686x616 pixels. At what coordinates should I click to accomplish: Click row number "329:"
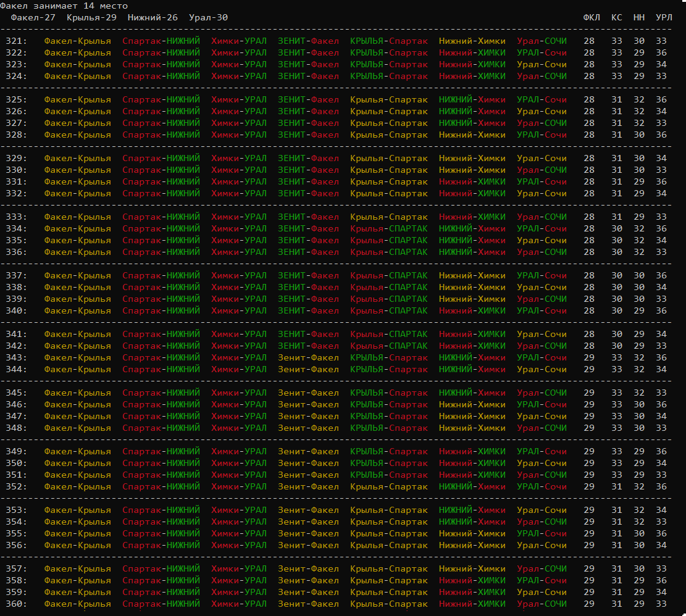[16, 158]
